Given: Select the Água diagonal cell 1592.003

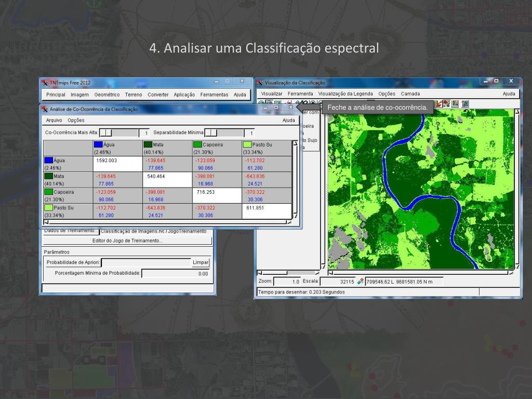Looking at the screenshot, I should [x=118, y=164].
